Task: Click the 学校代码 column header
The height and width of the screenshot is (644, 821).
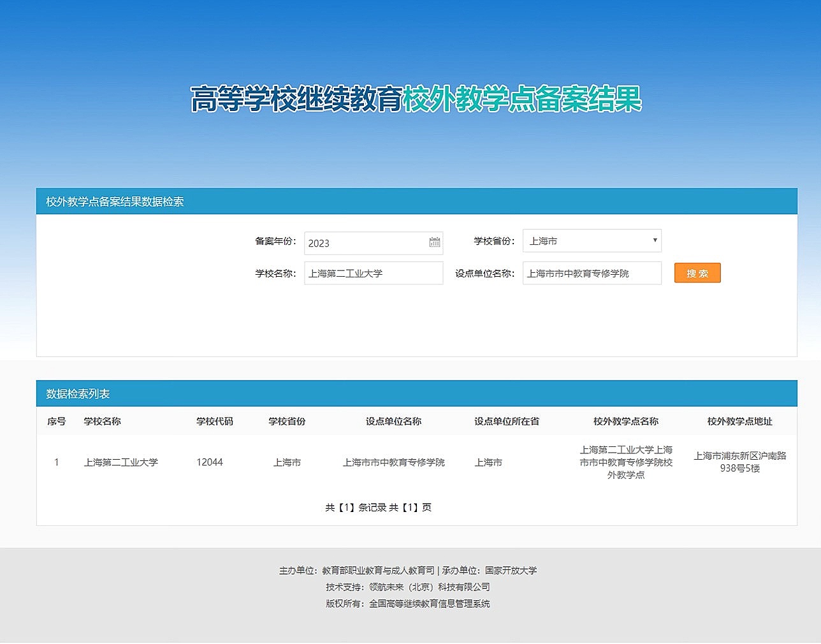Action: pyautogui.click(x=215, y=421)
